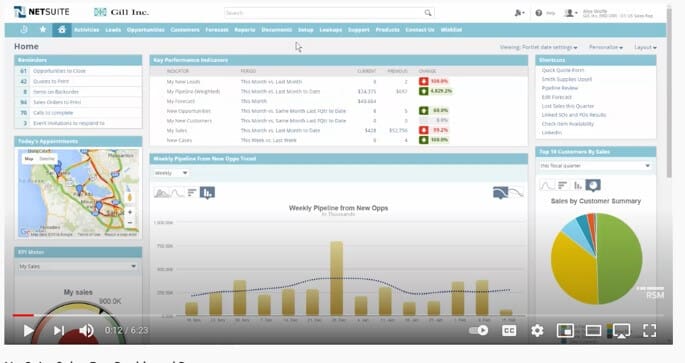Open the Personalize dropdown
685x363 pixels.
pos(605,47)
